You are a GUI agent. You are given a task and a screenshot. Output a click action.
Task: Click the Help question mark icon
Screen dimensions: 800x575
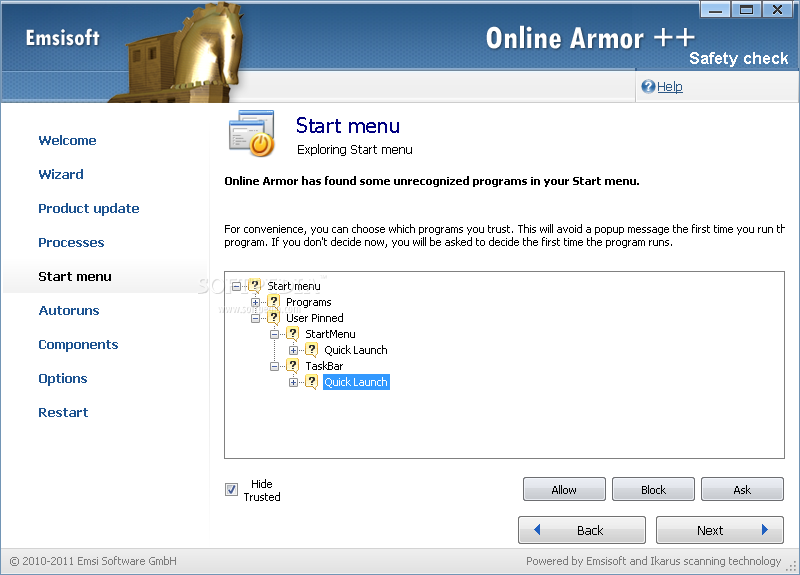point(648,87)
